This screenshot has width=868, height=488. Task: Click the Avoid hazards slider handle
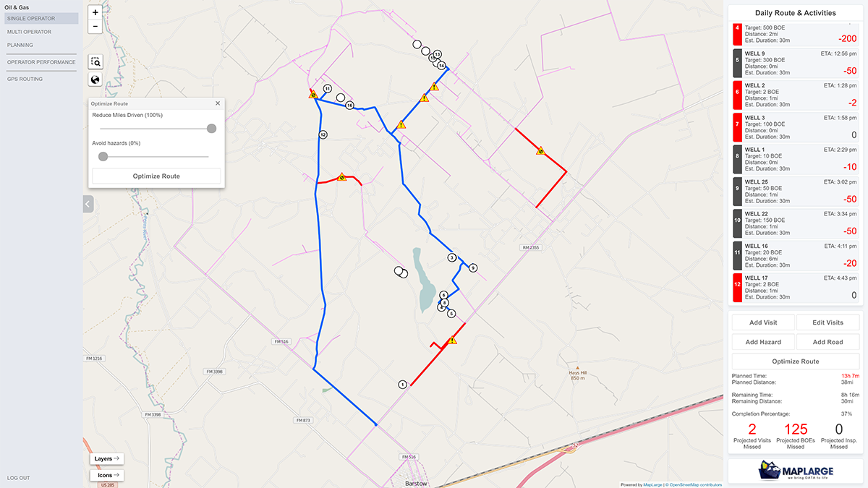[103, 156]
